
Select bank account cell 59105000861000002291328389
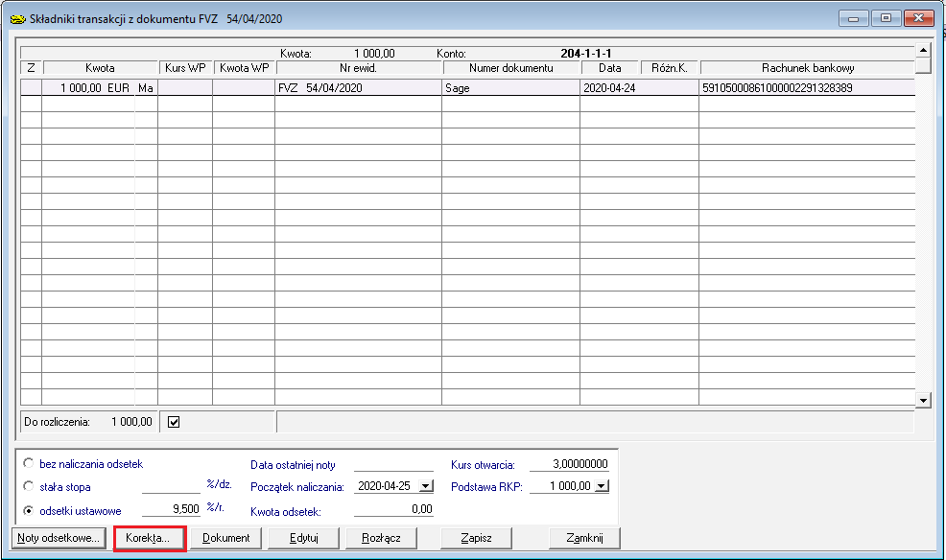(x=807, y=88)
